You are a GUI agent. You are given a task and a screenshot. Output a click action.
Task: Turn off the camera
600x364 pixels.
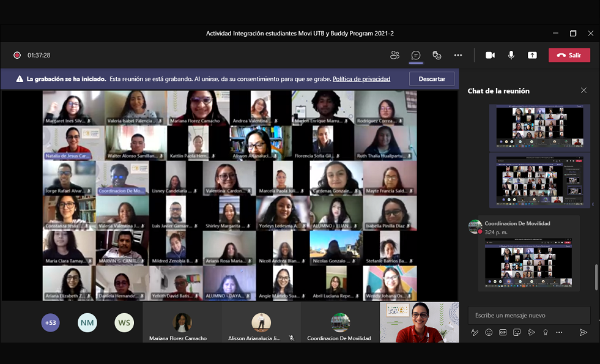coord(490,55)
